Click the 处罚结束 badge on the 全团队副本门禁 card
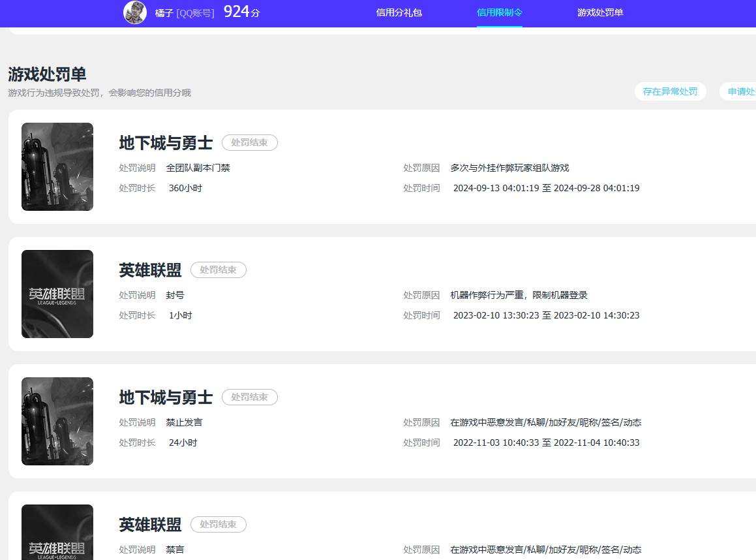Screen dimensions: 756x560 click(x=250, y=142)
